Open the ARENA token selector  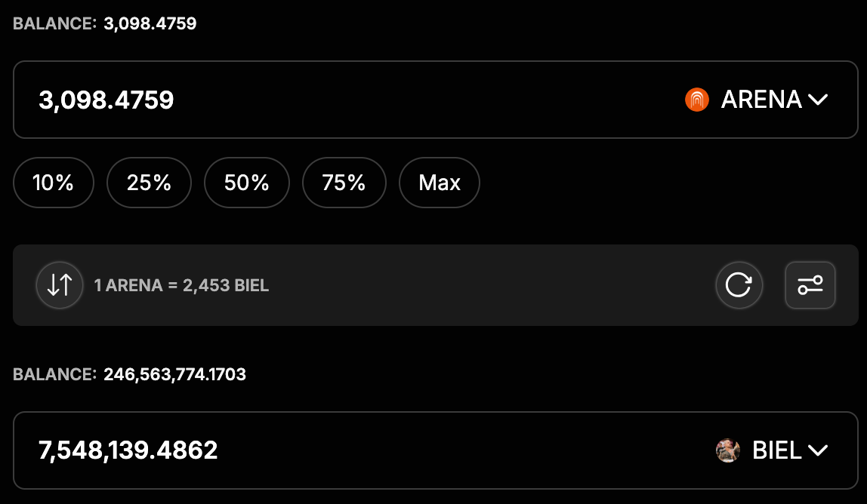click(x=761, y=100)
